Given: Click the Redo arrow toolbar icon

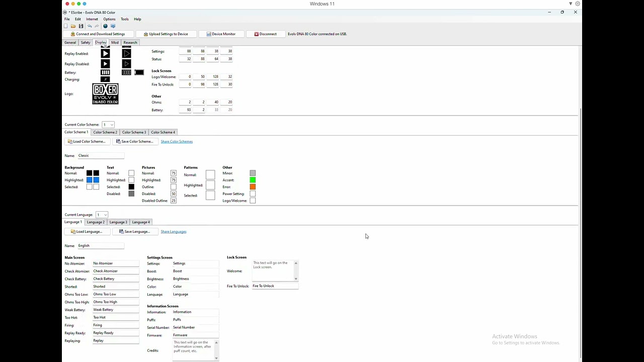Looking at the screenshot, I should click(x=97, y=26).
